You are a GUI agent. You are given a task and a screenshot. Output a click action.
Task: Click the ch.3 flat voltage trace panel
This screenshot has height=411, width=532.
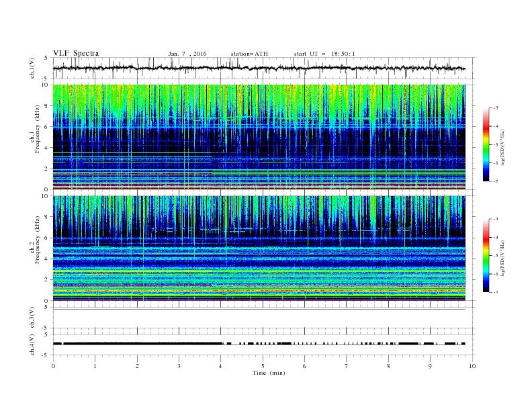coord(263,318)
